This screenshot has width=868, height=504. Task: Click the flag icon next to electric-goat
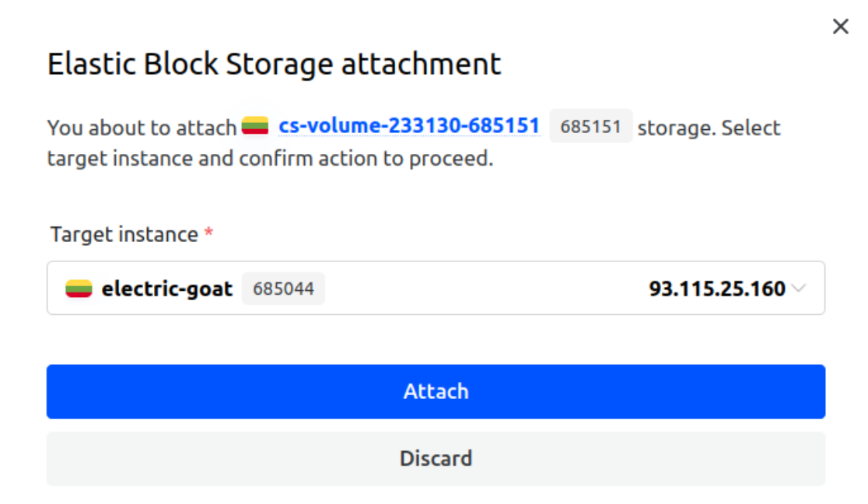point(79,289)
